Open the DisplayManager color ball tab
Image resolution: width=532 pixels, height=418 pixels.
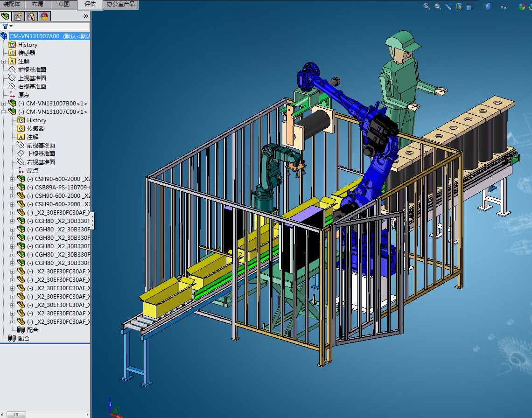pos(44,16)
